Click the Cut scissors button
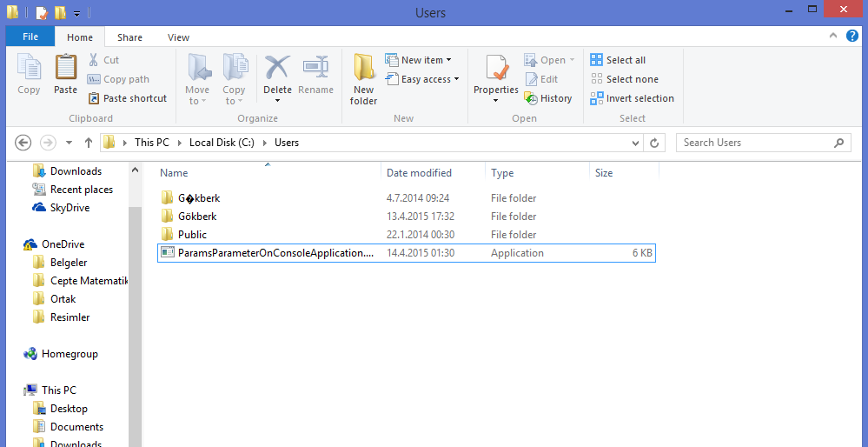Viewport: 868px width, 447px height. tap(103, 60)
